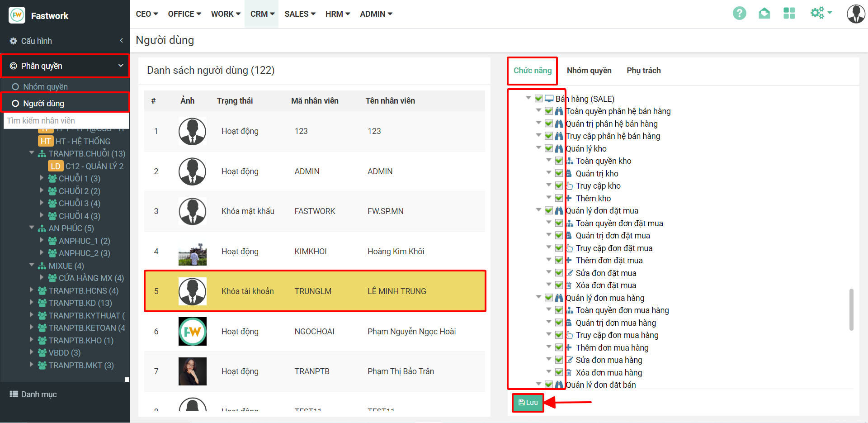This screenshot has height=423, width=868.
Task: Switch to the Phụ trách tab
Action: pos(643,71)
